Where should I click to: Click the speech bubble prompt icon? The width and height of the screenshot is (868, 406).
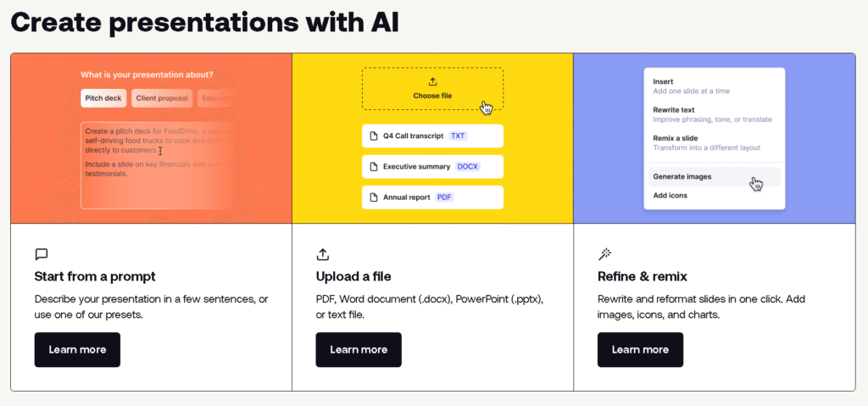coord(42,253)
